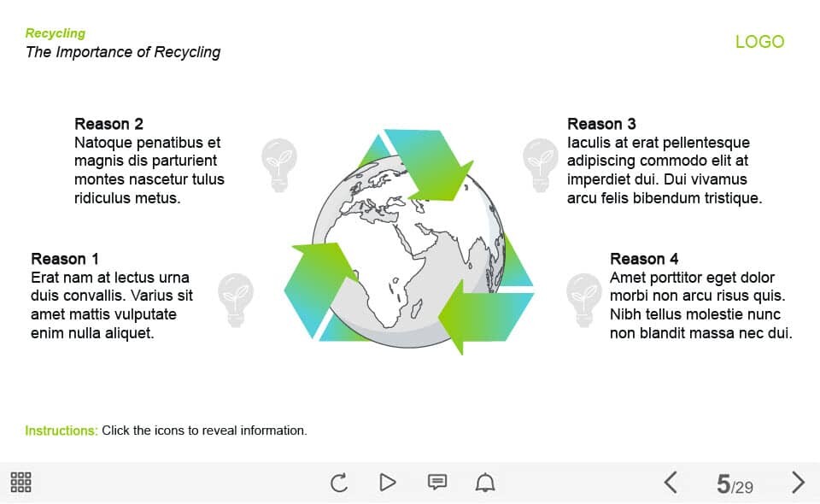Click the Reason 2 heading

108,124
